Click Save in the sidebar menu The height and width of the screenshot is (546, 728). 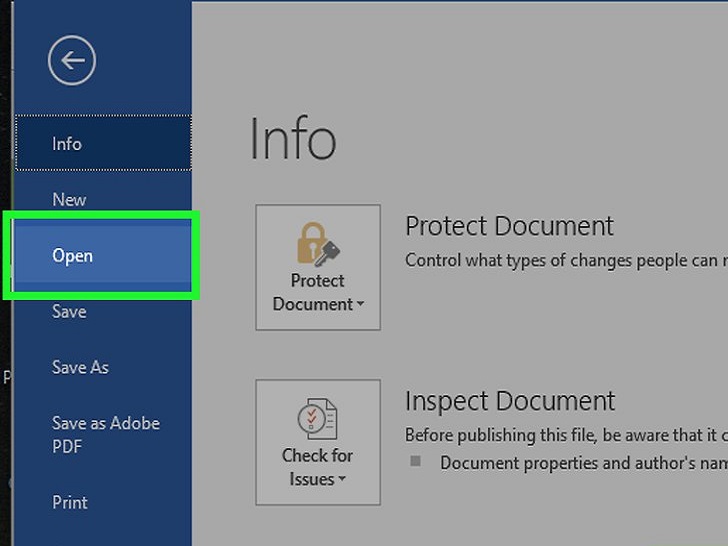point(103,312)
